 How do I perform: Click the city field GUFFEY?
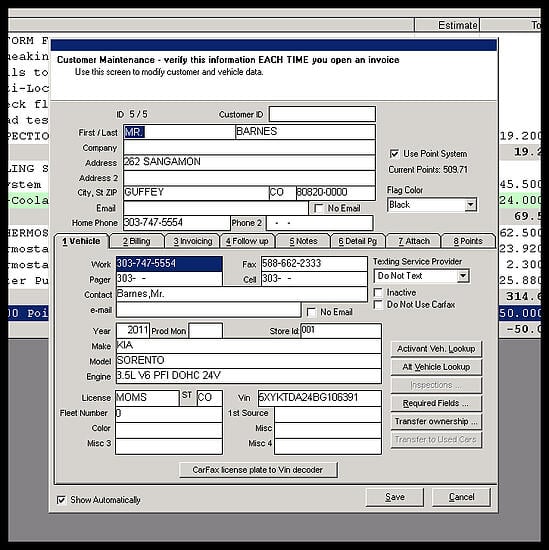pos(196,193)
